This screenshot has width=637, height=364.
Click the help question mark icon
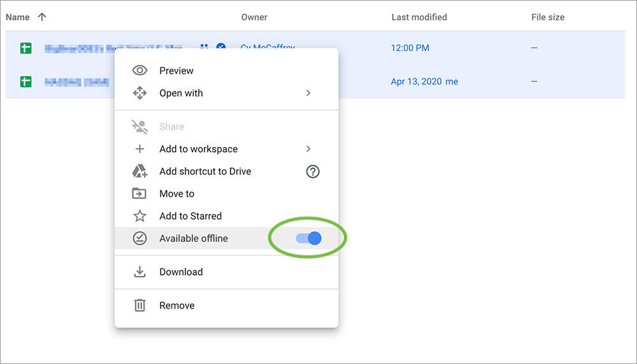[x=313, y=171]
